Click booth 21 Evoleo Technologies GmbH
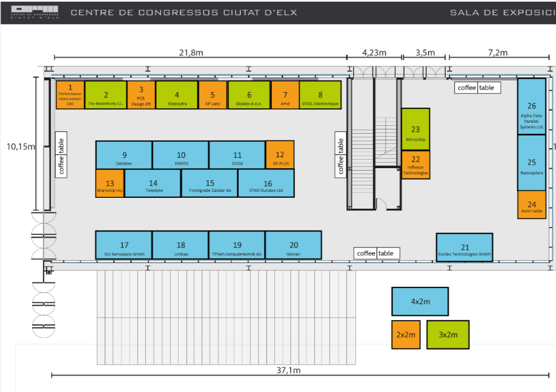 click(x=465, y=247)
